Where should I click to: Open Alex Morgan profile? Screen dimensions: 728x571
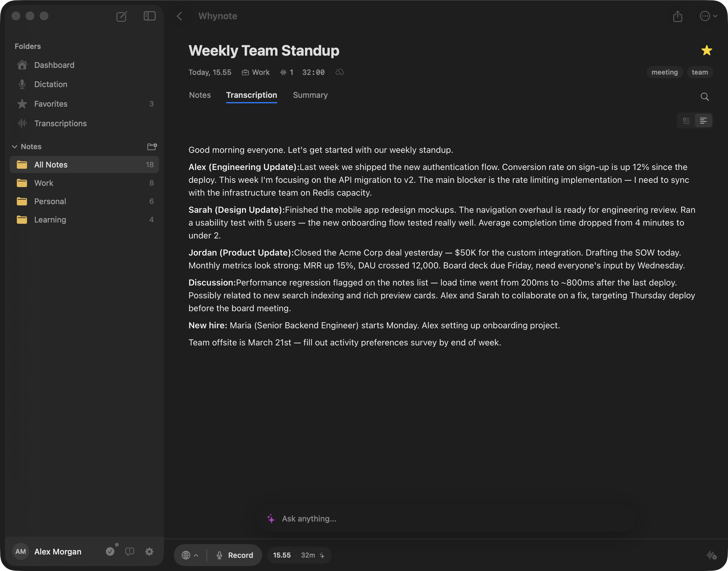[47, 552]
